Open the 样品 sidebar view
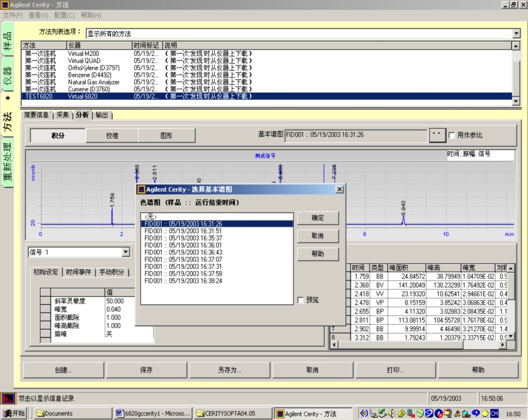This screenshot has width=528, height=420. point(7,40)
